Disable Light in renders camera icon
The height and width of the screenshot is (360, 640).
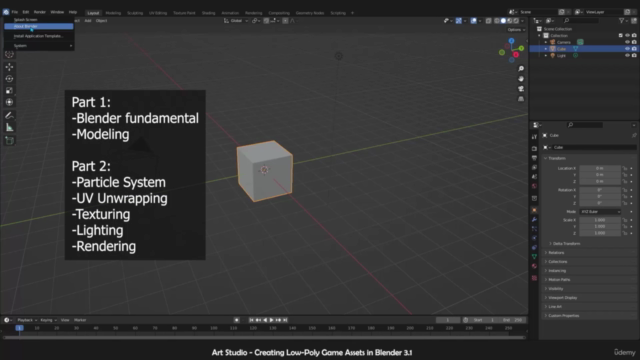point(634,55)
